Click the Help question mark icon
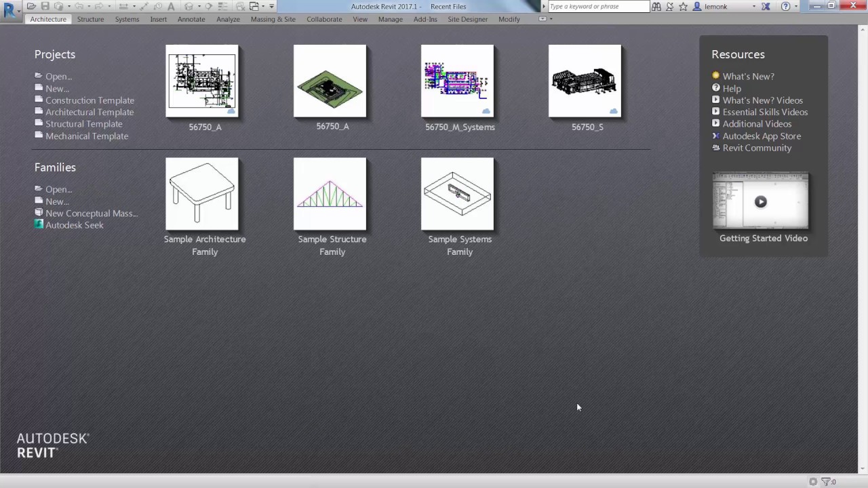 [785, 6]
